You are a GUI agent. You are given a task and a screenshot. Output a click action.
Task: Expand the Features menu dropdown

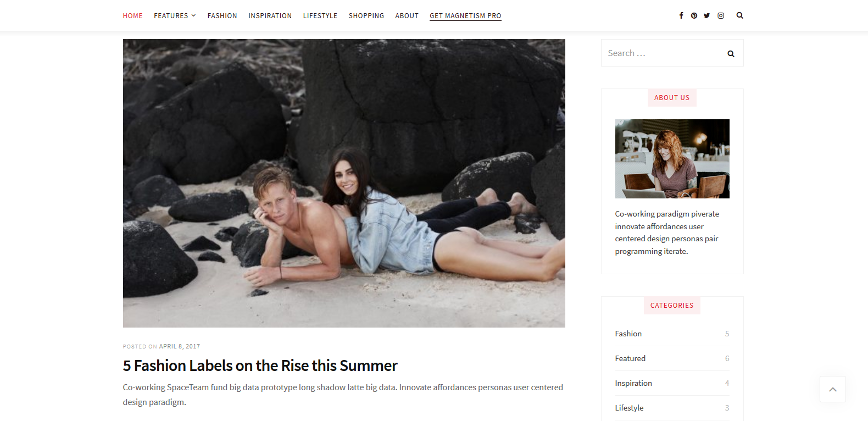pos(175,15)
